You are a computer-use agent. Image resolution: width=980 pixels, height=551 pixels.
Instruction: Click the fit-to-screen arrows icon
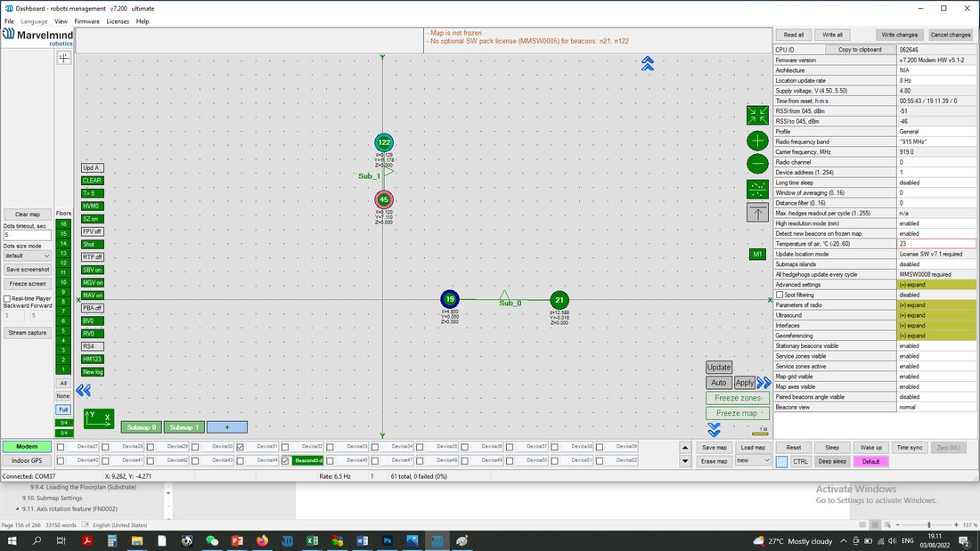coord(757,115)
